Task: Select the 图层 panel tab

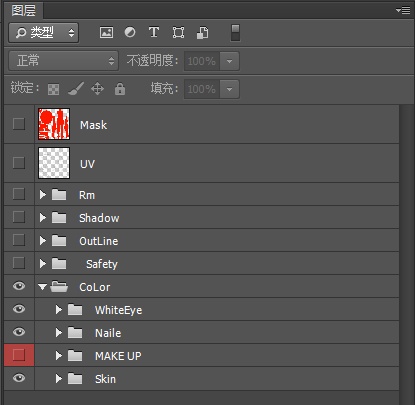Action: [23, 10]
